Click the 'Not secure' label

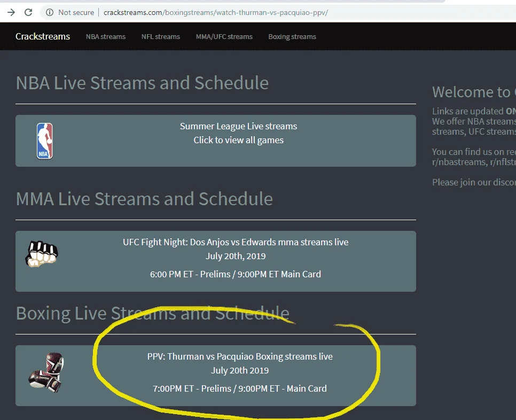pos(76,12)
